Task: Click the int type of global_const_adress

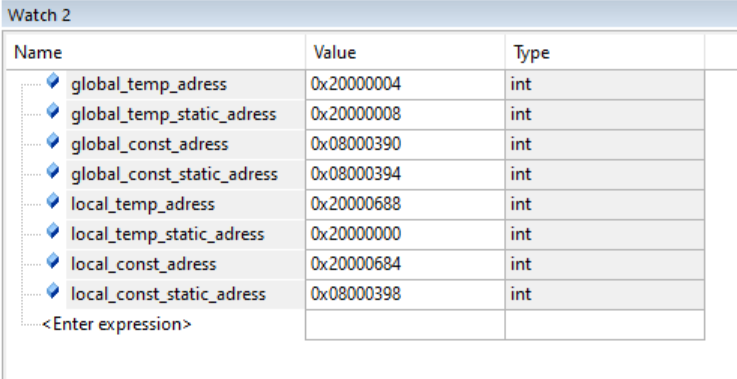Action: (x=521, y=145)
